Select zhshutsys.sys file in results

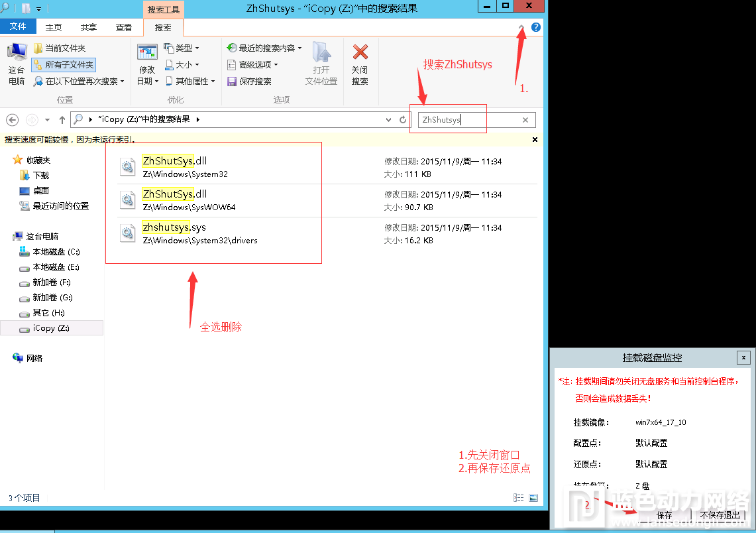tap(174, 227)
